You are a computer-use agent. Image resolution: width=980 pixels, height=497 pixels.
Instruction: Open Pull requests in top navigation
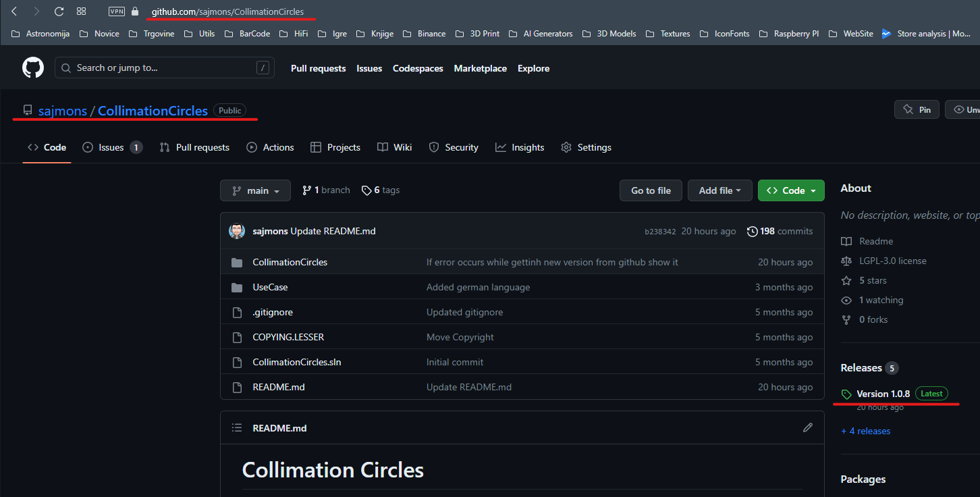318,68
